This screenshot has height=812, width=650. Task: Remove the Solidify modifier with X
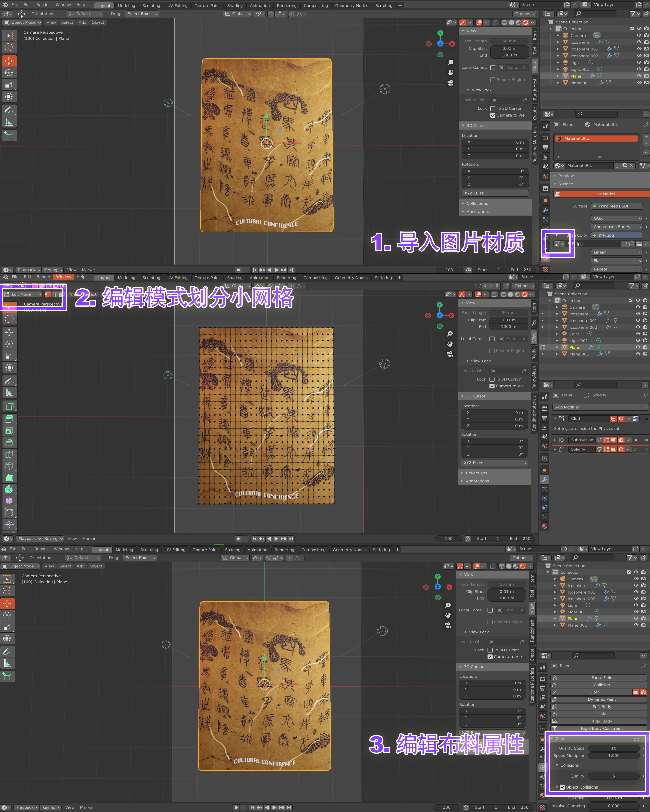click(x=636, y=449)
